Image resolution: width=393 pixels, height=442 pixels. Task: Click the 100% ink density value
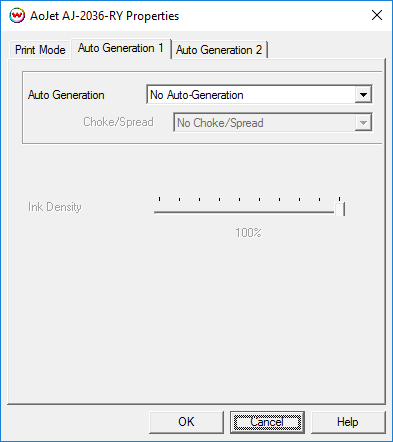248,233
